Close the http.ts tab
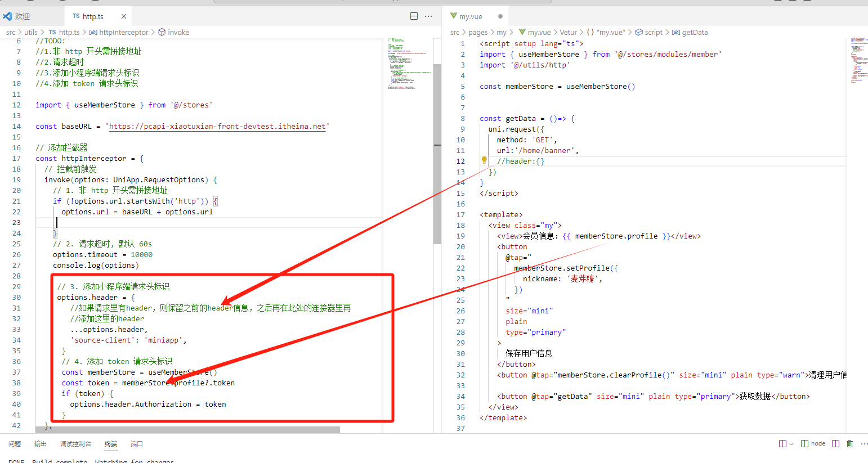 124,16
